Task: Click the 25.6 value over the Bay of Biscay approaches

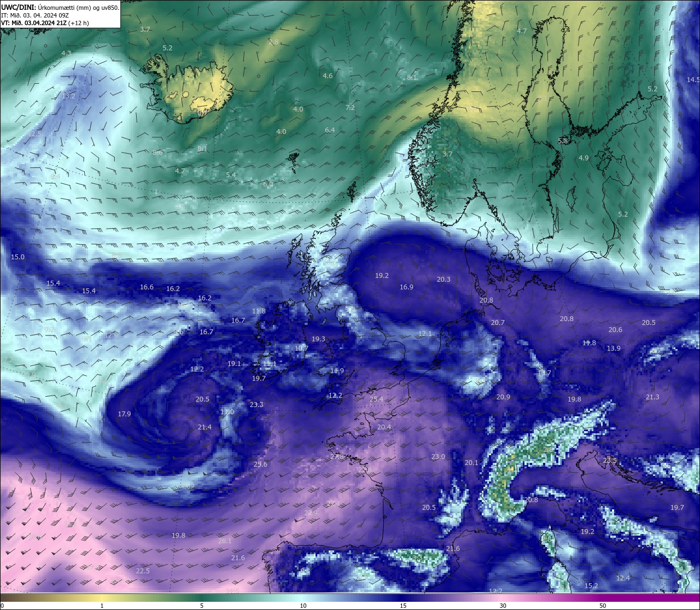Action: pyautogui.click(x=260, y=464)
